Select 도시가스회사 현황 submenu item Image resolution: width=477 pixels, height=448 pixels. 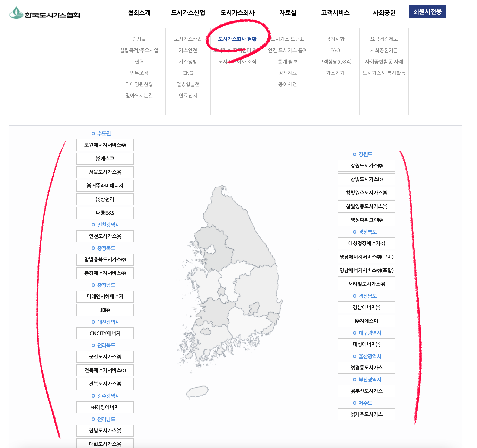pos(237,39)
